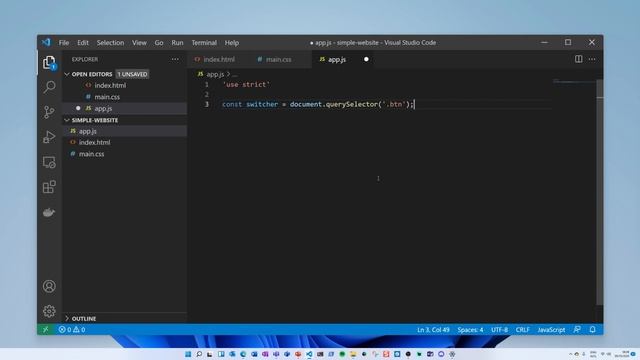Open the Go menu
The width and height of the screenshot is (640, 360).
pyautogui.click(x=159, y=42)
